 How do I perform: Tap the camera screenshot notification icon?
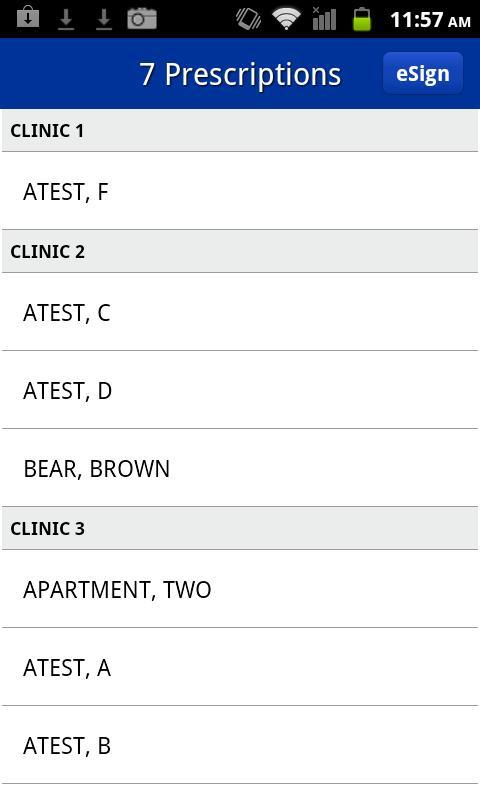142,18
